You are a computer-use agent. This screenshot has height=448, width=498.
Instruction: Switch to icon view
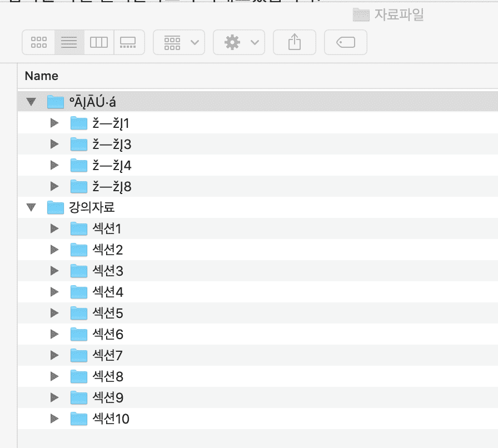pyautogui.click(x=39, y=42)
